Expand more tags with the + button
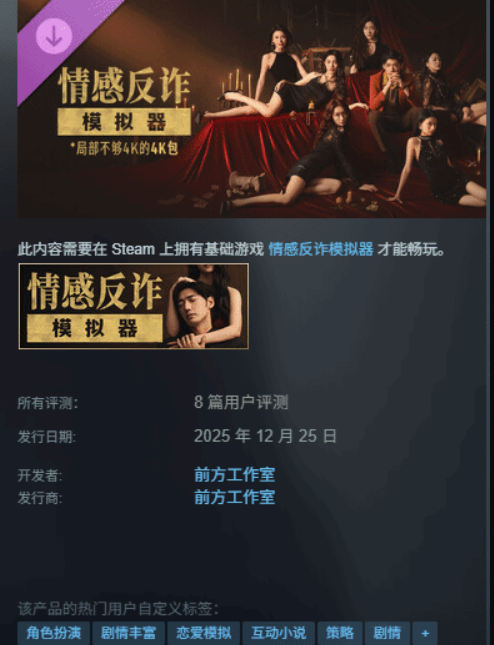This screenshot has width=494, height=645. [425, 633]
